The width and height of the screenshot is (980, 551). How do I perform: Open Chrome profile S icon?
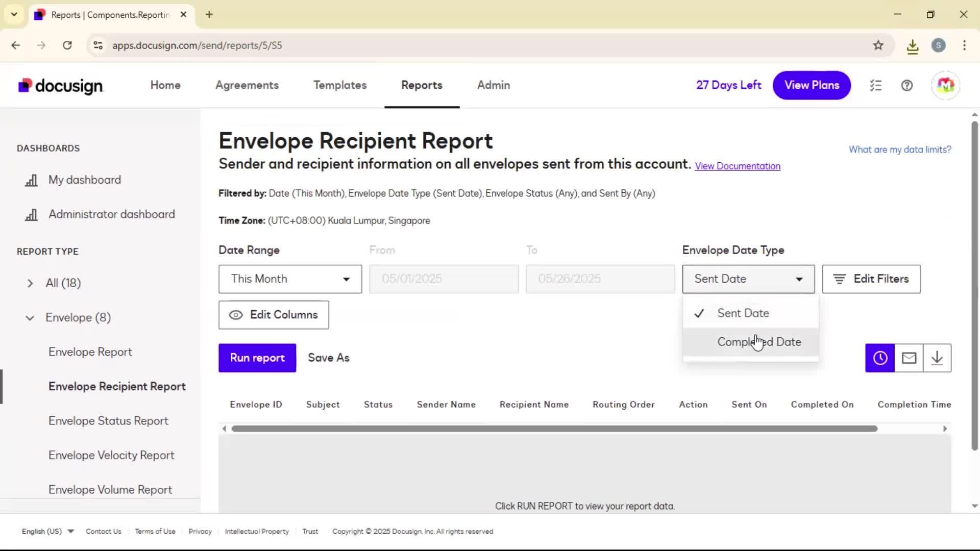[x=939, y=45]
